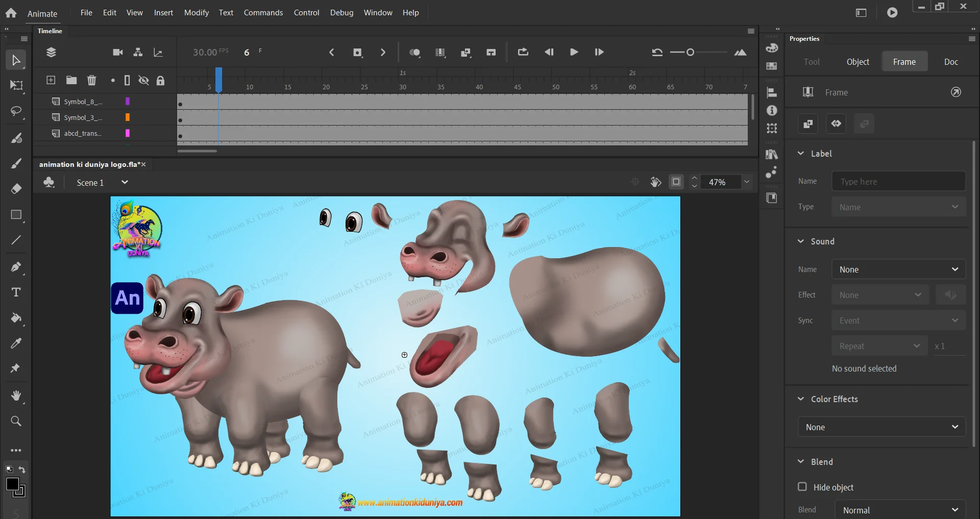Select the Lasso tool
The width and height of the screenshot is (980, 519).
click(16, 111)
